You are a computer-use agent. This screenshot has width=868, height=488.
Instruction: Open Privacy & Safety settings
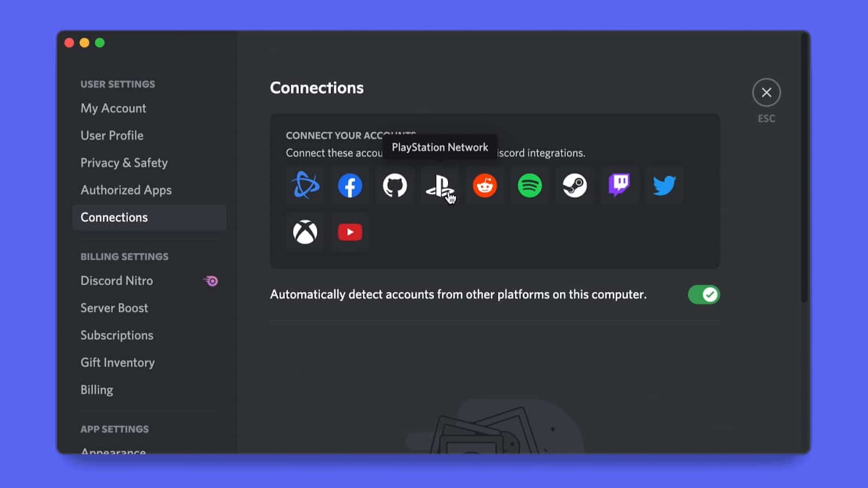click(x=124, y=163)
